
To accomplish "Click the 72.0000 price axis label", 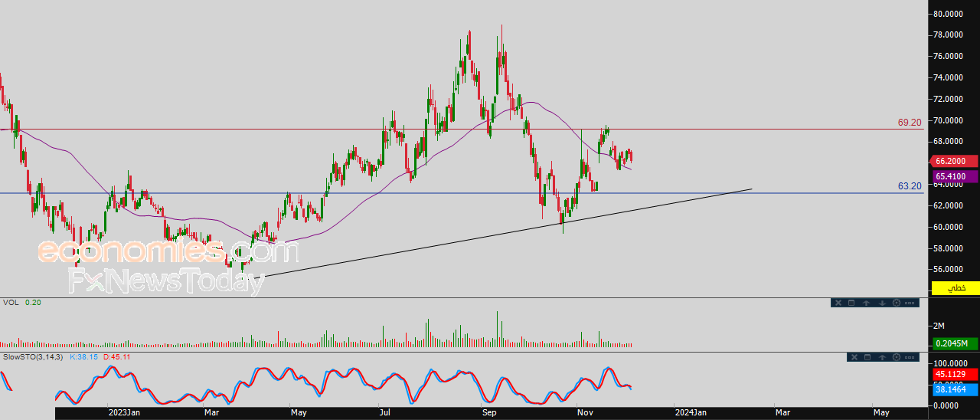I will pos(947,100).
